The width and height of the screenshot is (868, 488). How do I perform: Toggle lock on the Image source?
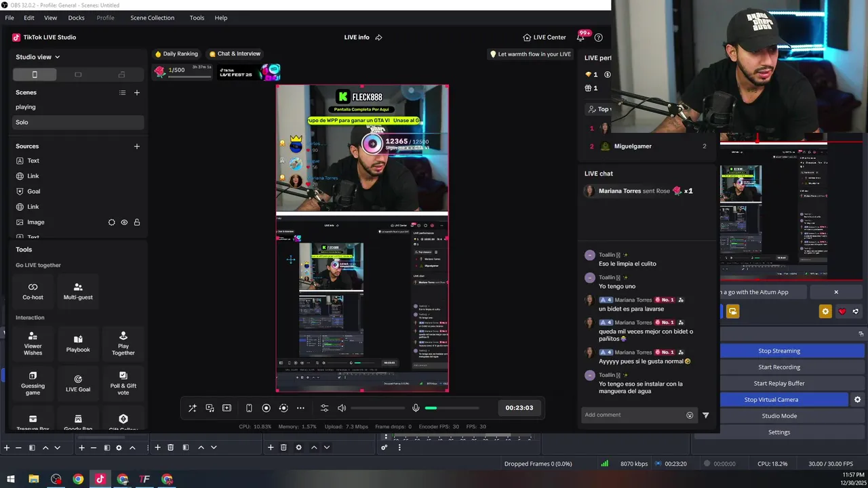(137, 222)
